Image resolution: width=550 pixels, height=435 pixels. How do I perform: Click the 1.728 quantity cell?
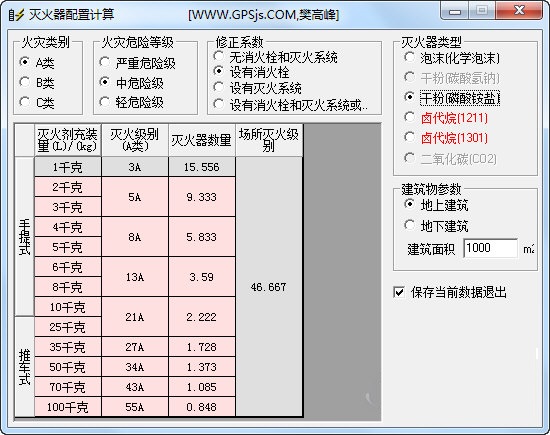point(202,347)
